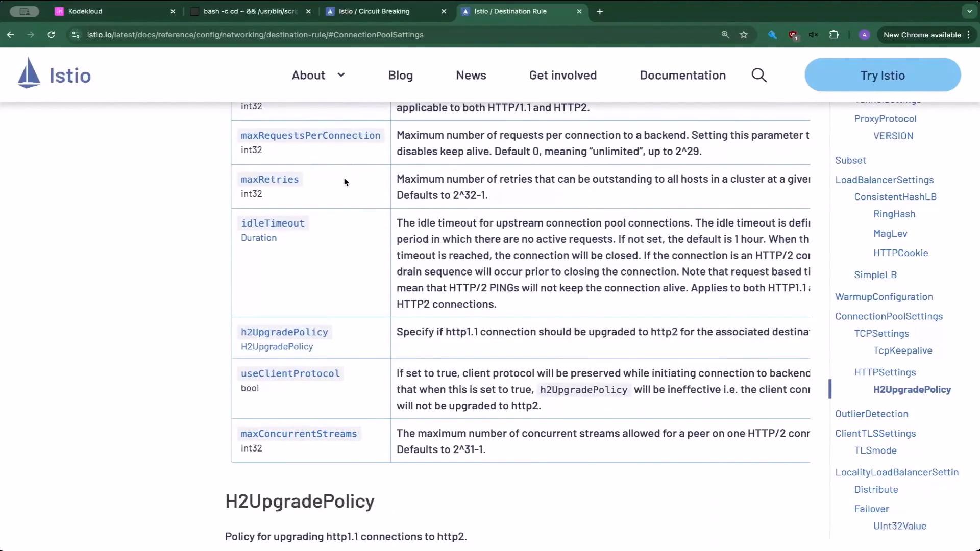Click the zoom magnifier icon in address bar
Viewport: 980px width, 551px height.
tap(725, 35)
